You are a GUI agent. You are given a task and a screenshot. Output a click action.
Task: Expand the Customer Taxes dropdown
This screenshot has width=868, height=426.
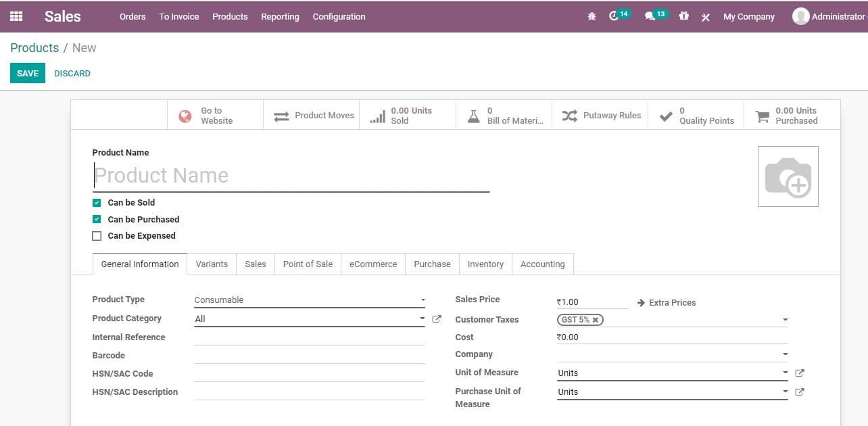(x=785, y=319)
